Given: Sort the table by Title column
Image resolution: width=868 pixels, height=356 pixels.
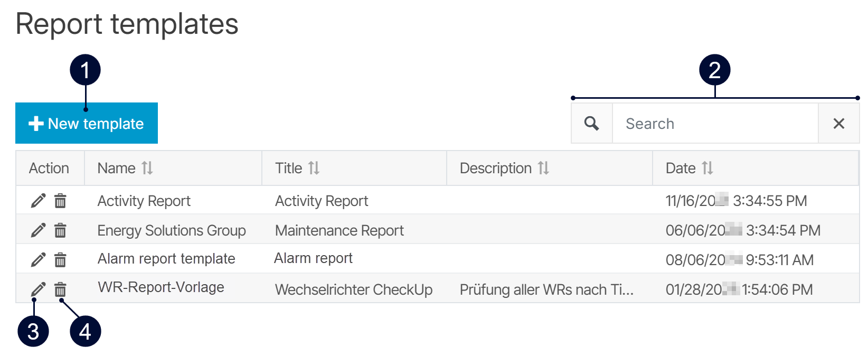Looking at the screenshot, I should tap(314, 168).
